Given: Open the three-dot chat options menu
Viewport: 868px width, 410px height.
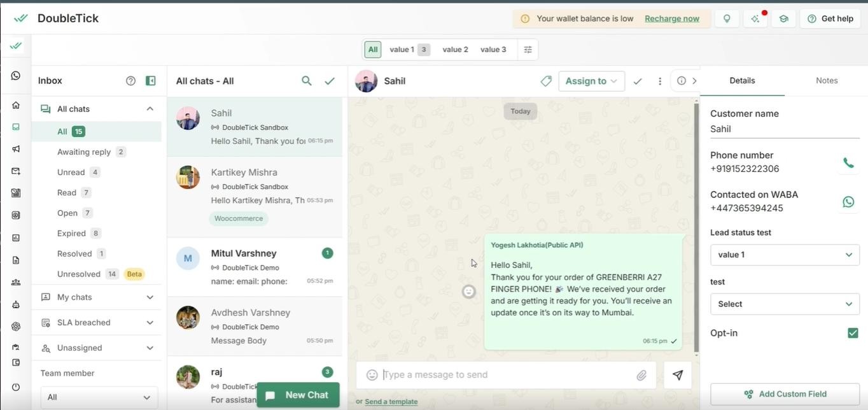Looking at the screenshot, I should point(660,81).
